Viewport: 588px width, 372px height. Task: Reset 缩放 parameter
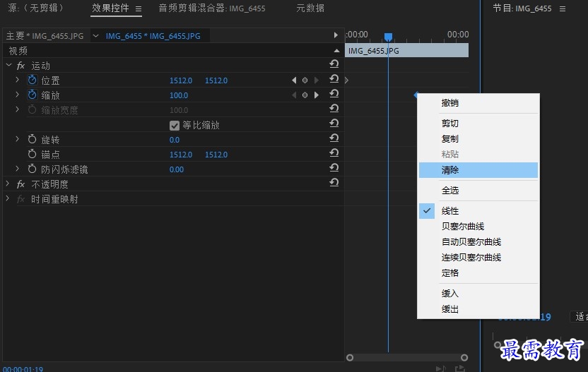(334, 94)
